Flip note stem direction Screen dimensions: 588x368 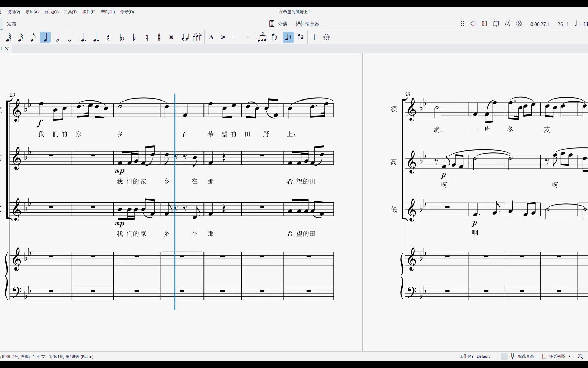[x=274, y=37]
